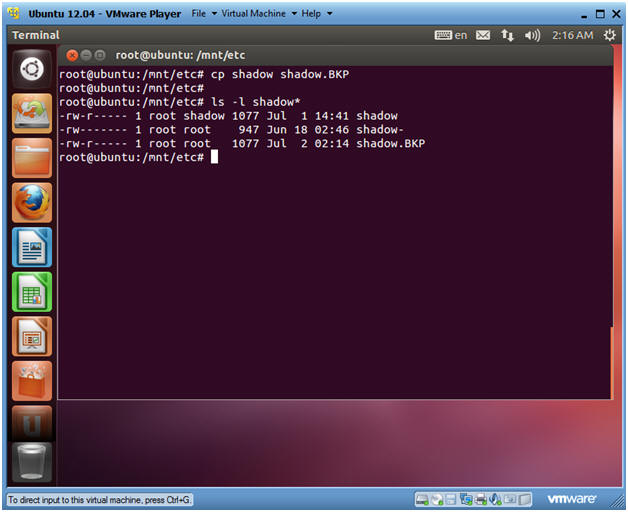Click the file size '947' in listing
628x512 pixels.
click(249, 129)
